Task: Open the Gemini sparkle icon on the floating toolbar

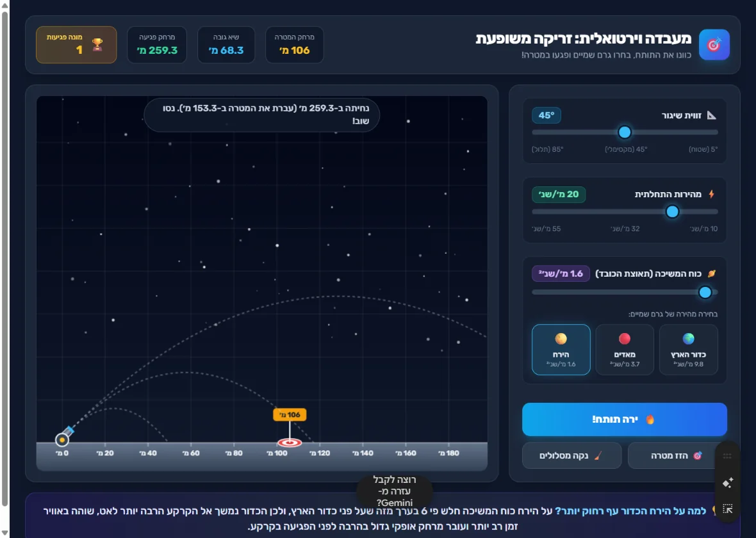Action: pyautogui.click(x=728, y=482)
